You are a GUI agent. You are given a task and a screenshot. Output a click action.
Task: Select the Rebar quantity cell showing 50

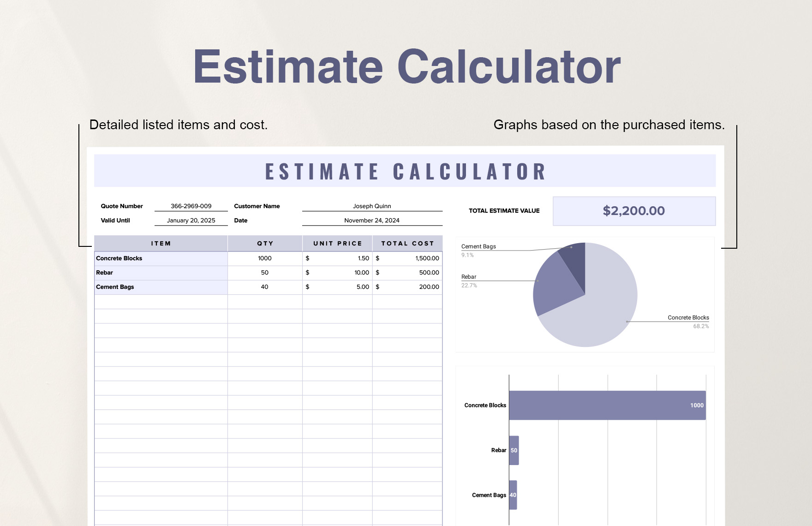(x=265, y=273)
